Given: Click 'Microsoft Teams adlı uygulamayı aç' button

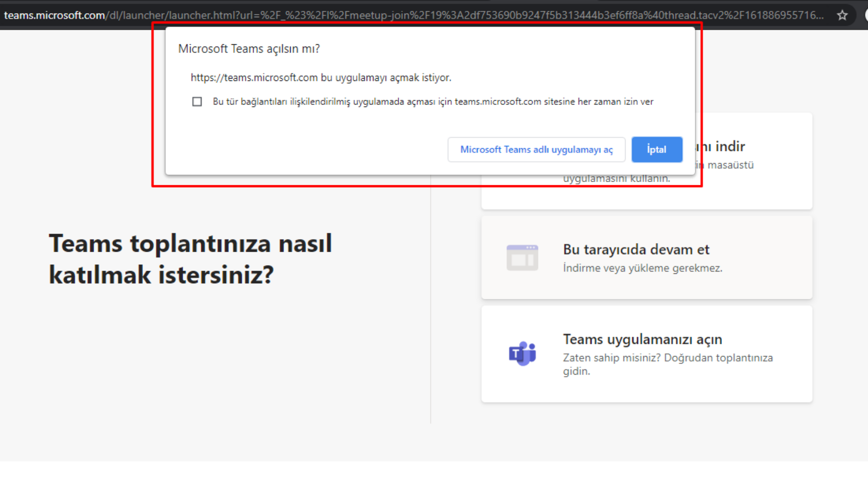Looking at the screenshot, I should pyautogui.click(x=536, y=150).
